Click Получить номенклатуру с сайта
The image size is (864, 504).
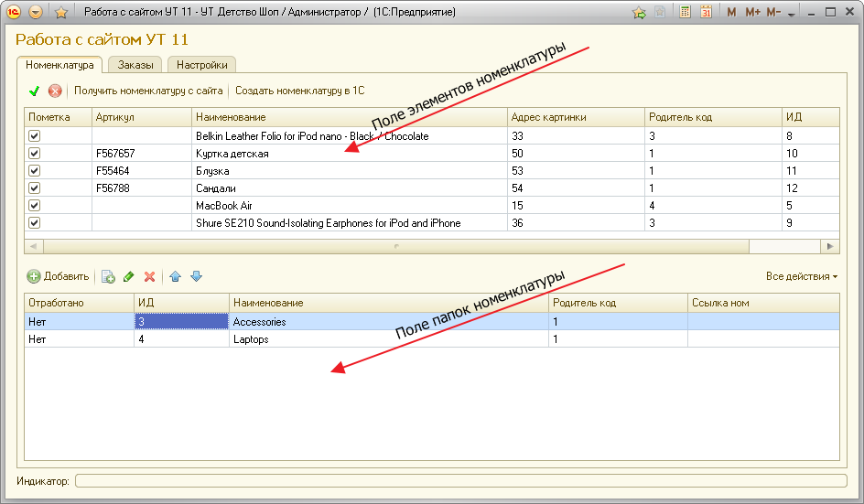coord(148,91)
